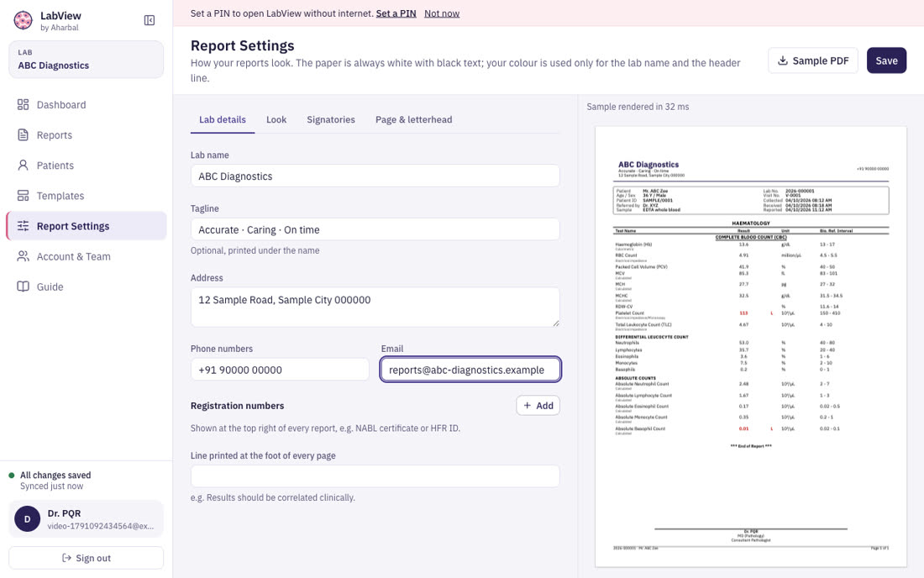Click the plus icon beside Add
The image size is (924, 578).
[528, 406]
